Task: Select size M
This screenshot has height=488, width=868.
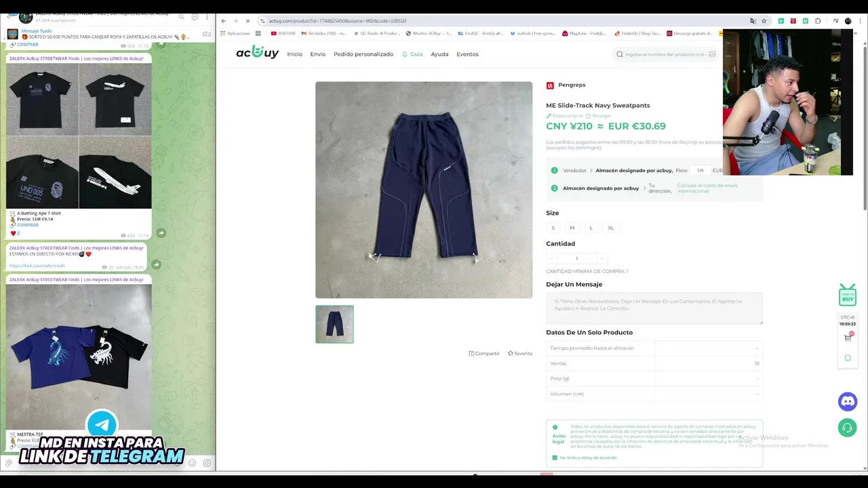Action: click(572, 228)
